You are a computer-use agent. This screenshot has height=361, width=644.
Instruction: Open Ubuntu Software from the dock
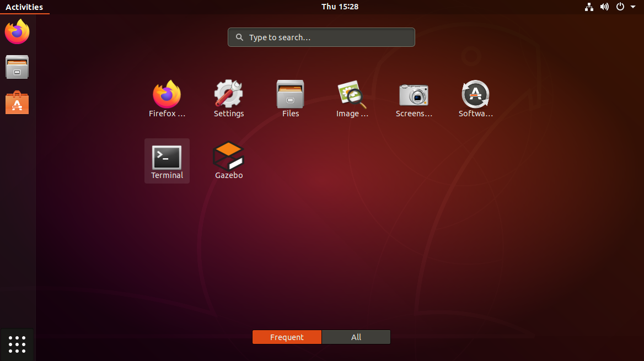[17, 103]
